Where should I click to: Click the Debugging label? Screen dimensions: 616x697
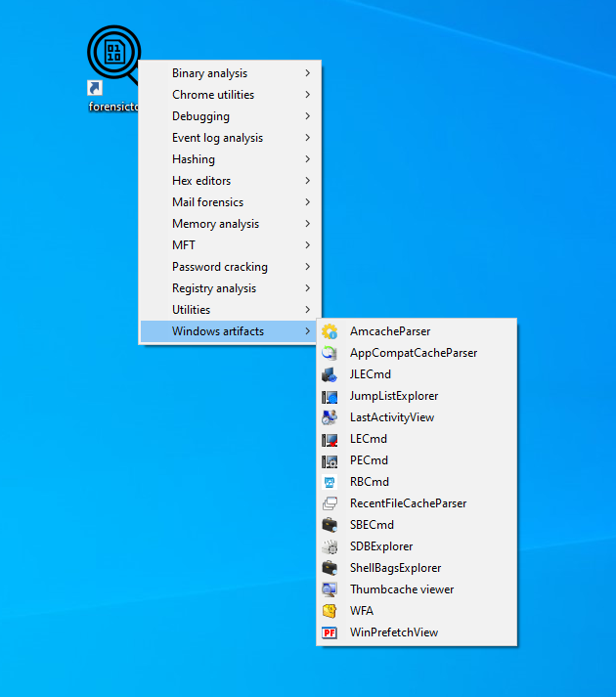(200, 116)
